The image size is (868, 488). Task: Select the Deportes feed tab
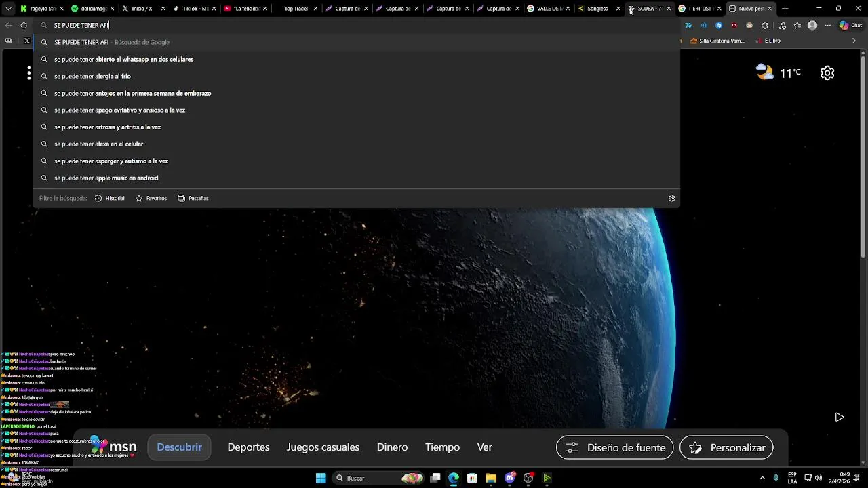pos(248,447)
